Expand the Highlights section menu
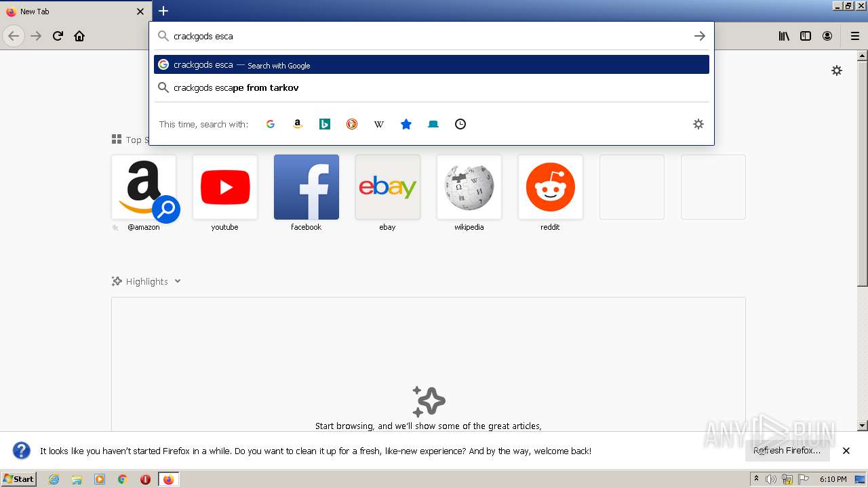This screenshot has width=868, height=488. (177, 281)
